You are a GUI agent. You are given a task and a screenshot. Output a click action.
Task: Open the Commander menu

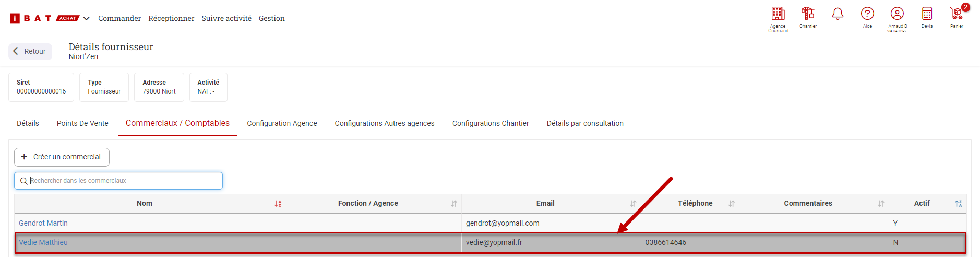pyautogui.click(x=119, y=18)
